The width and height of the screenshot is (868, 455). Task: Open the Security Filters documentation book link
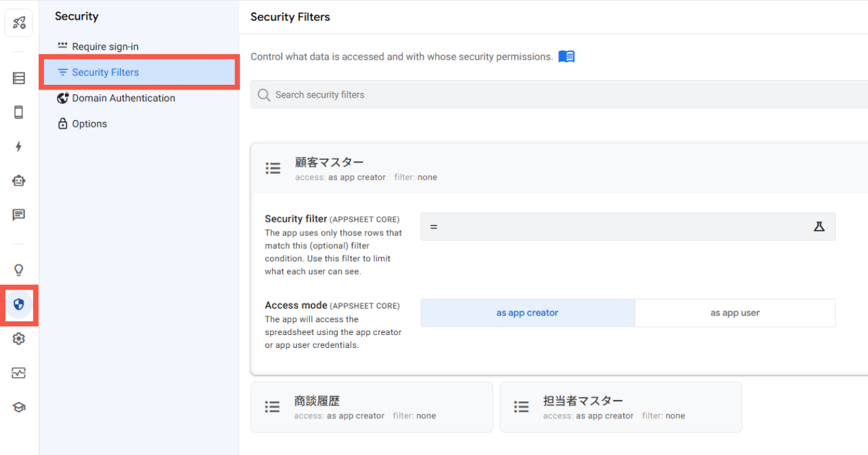566,56
